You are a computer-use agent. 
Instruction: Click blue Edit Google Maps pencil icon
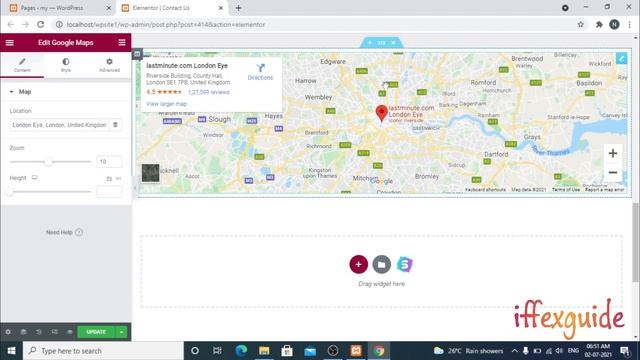point(622,58)
